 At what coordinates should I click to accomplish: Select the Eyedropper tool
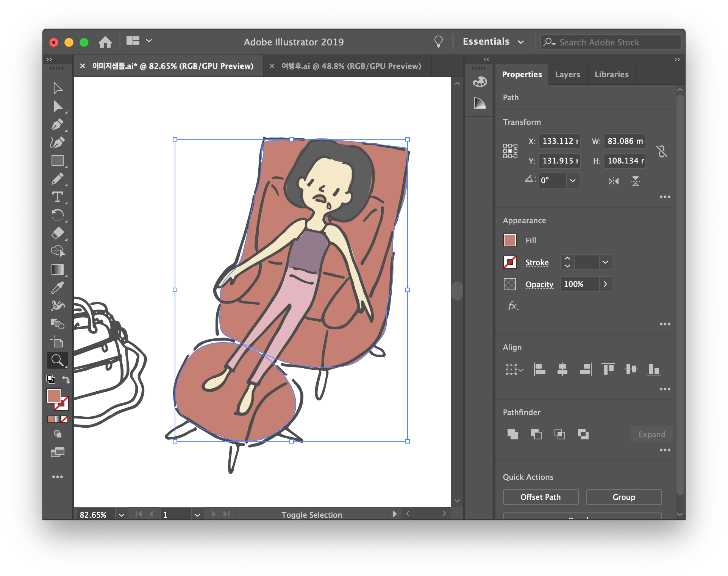pyautogui.click(x=57, y=288)
